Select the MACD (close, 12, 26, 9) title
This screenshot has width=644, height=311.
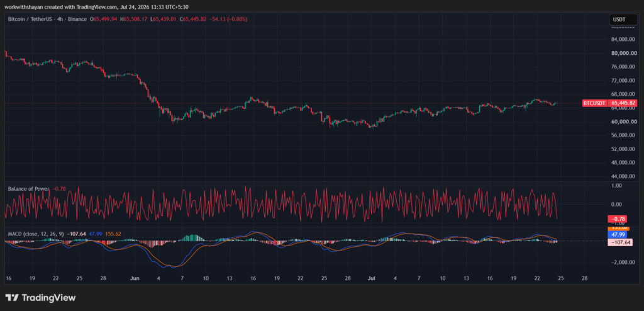tap(36, 234)
